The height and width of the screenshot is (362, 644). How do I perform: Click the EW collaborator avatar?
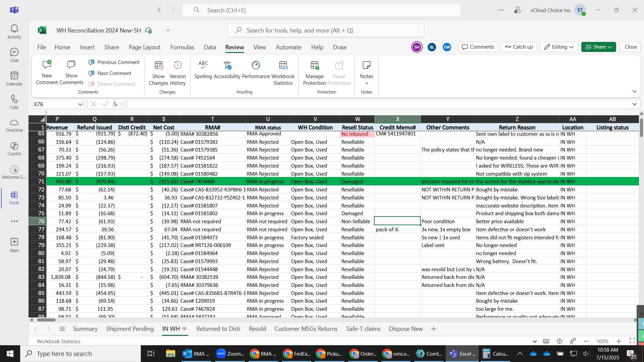click(x=447, y=47)
